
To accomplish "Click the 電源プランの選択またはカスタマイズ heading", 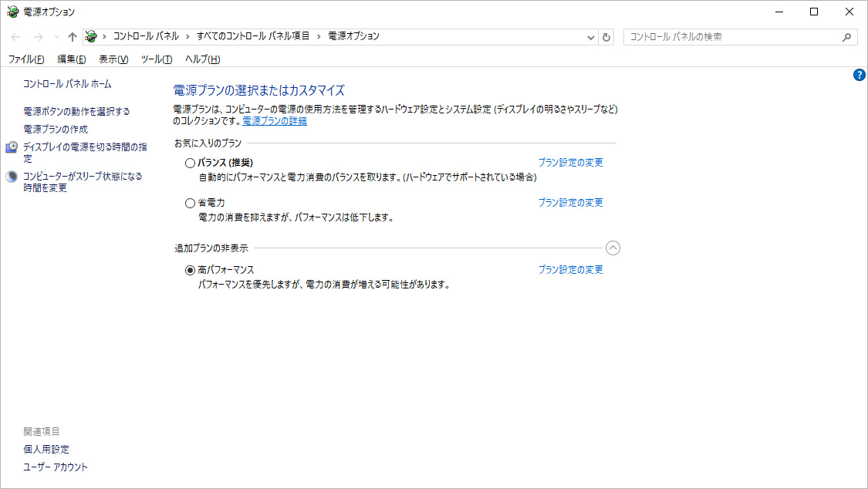I will (259, 90).
